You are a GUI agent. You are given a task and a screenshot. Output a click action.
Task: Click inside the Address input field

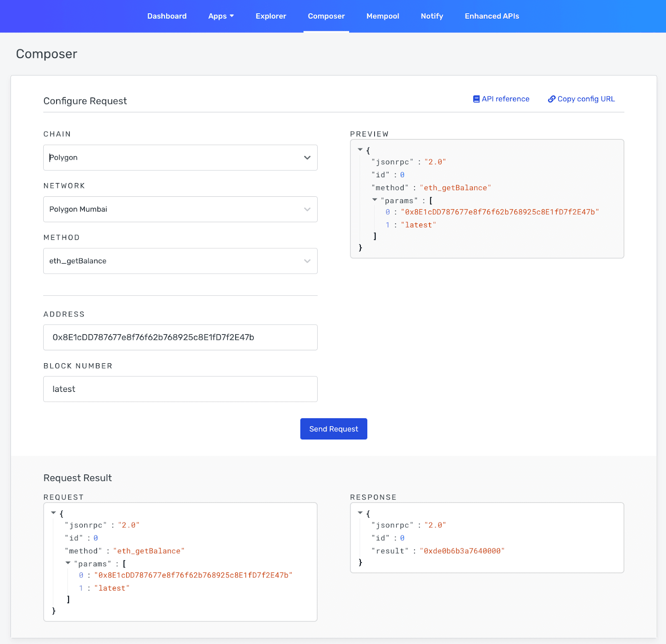click(180, 337)
